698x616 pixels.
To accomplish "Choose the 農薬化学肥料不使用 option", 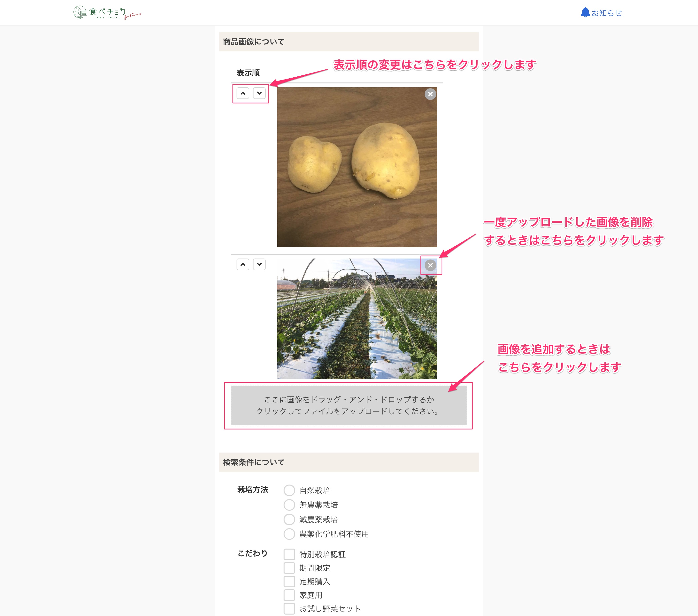I will point(289,534).
